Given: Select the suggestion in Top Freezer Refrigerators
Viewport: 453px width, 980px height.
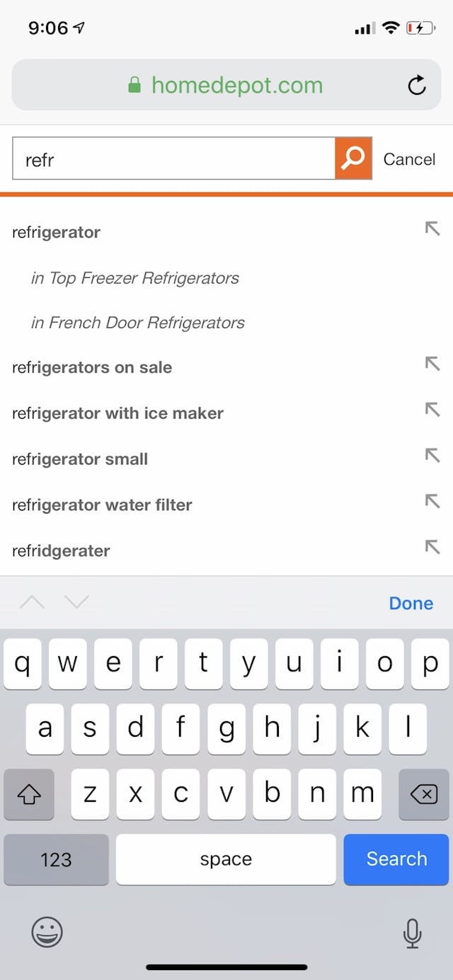Looking at the screenshot, I should 134,278.
